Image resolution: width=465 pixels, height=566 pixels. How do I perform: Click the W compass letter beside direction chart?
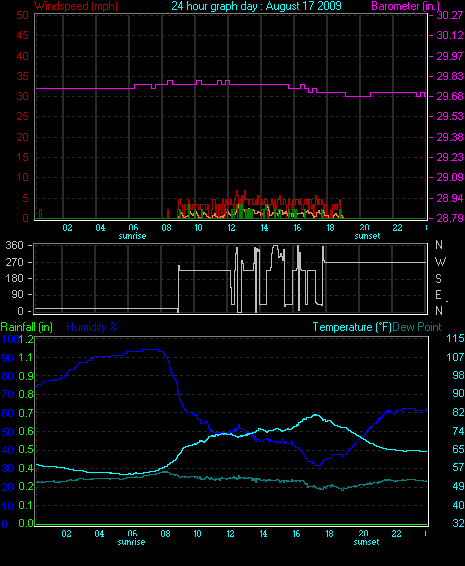pos(440,261)
